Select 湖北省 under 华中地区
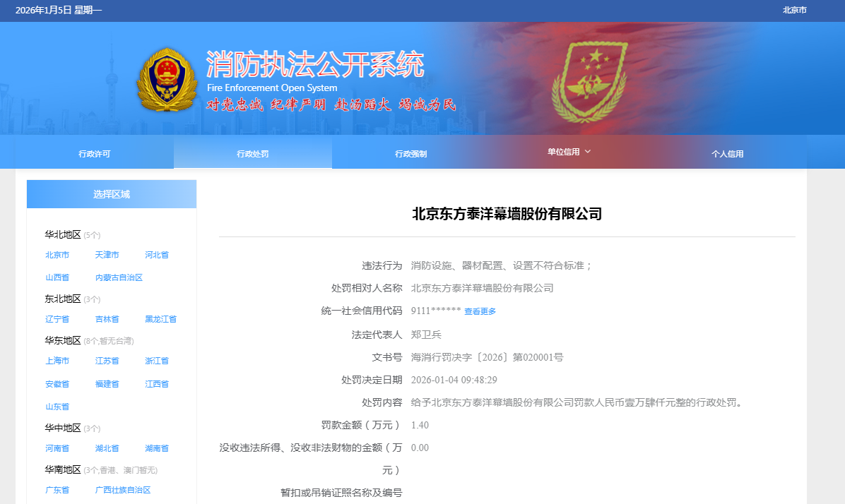 [x=107, y=448]
